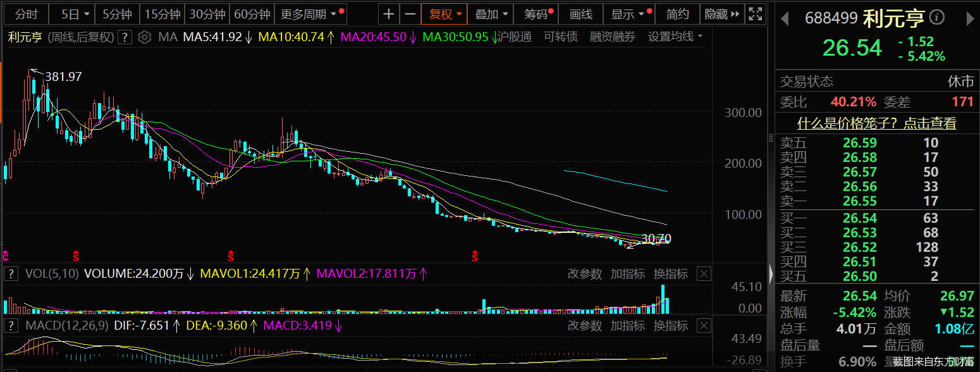Screen dimensions: 980x372
Task: Click 加指标 in MACD panel
Action: (x=628, y=325)
